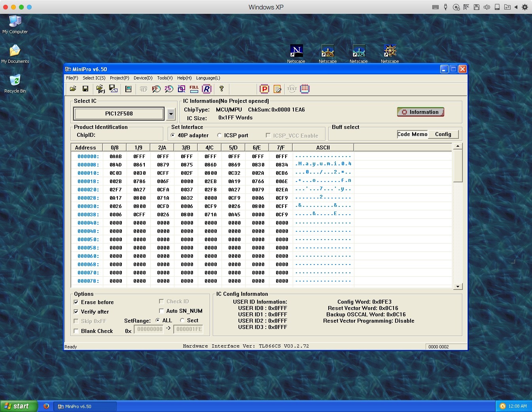Expand the Select IC dropdown arrow
The width and height of the screenshot is (532, 412).
click(x=171, y=114)
